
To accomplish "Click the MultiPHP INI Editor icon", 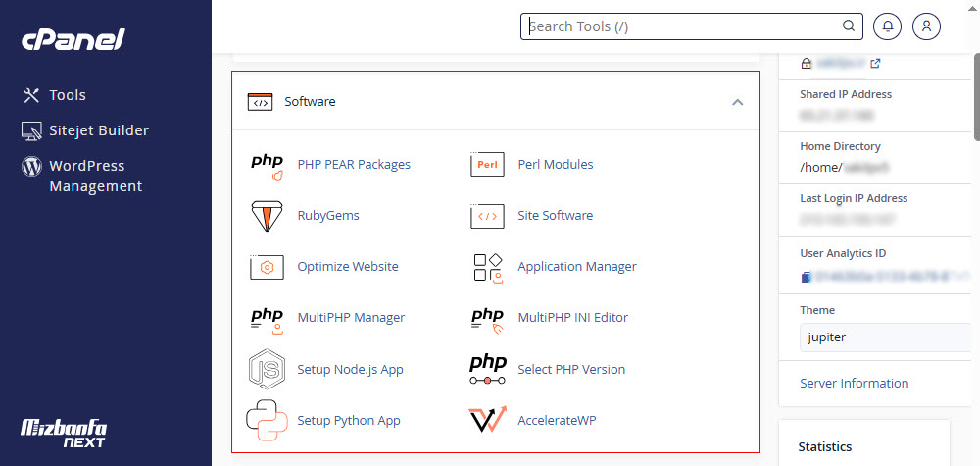I will [x=487, y=319].
